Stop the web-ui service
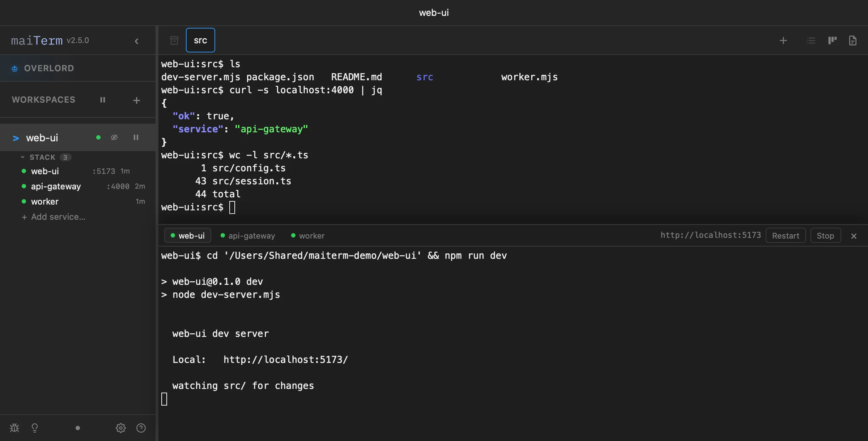 tap(825, 236)
